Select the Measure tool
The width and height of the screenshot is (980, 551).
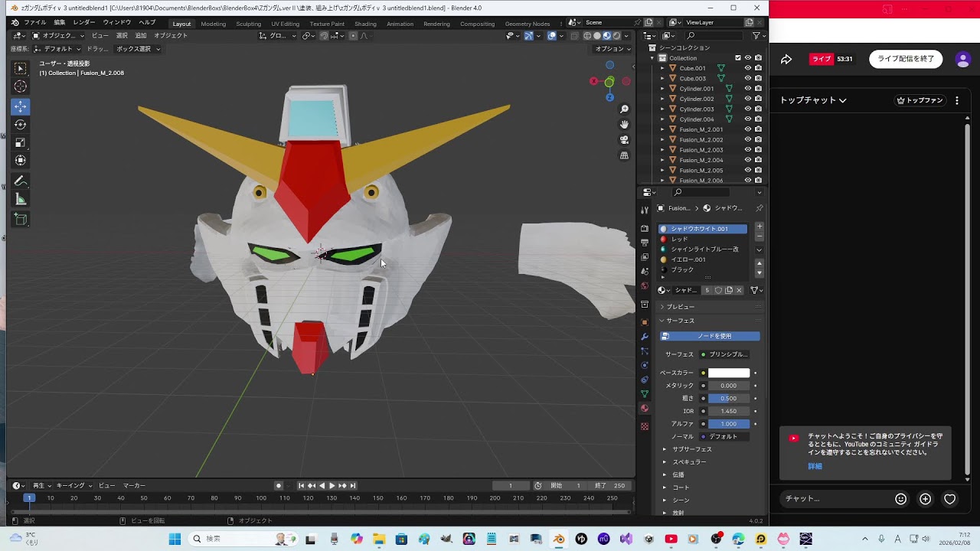coord(21,199)
